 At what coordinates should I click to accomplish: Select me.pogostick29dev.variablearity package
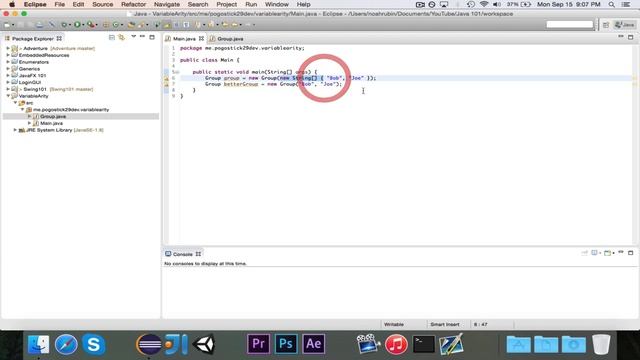[x=71, y=109]
